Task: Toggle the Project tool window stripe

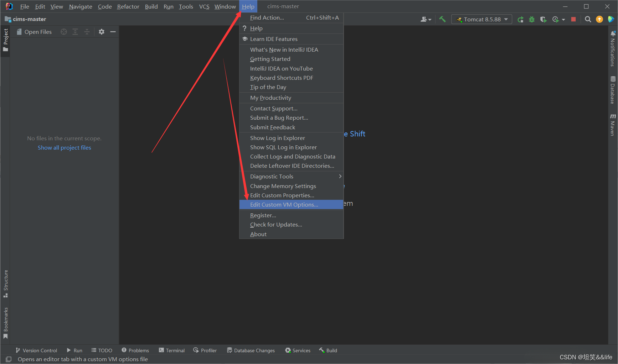Action: [5, 40]
